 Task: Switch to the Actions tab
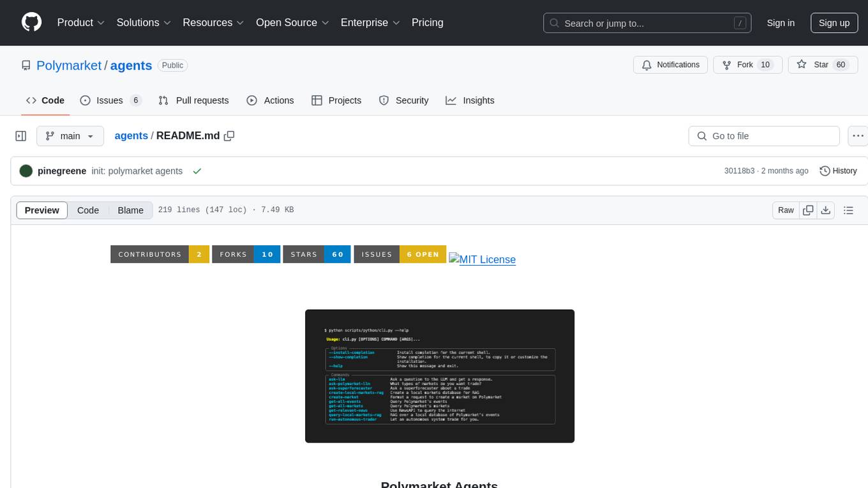[270, 100]
